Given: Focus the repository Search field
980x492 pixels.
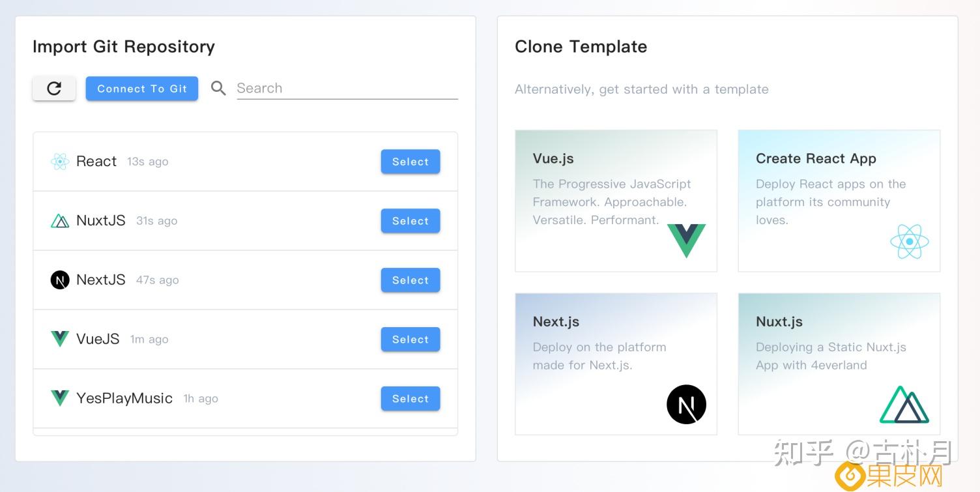Looking at the screenshot, I should 347,89.
